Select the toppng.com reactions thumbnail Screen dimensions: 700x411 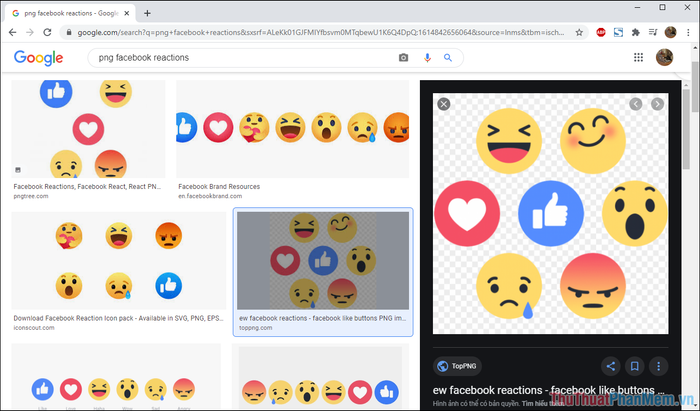[323, 261]
